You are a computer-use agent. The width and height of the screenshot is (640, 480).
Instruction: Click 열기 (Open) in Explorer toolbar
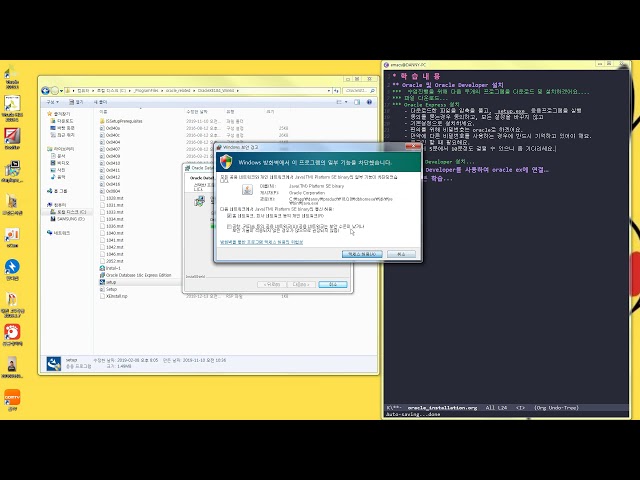[x=76, y=102]
